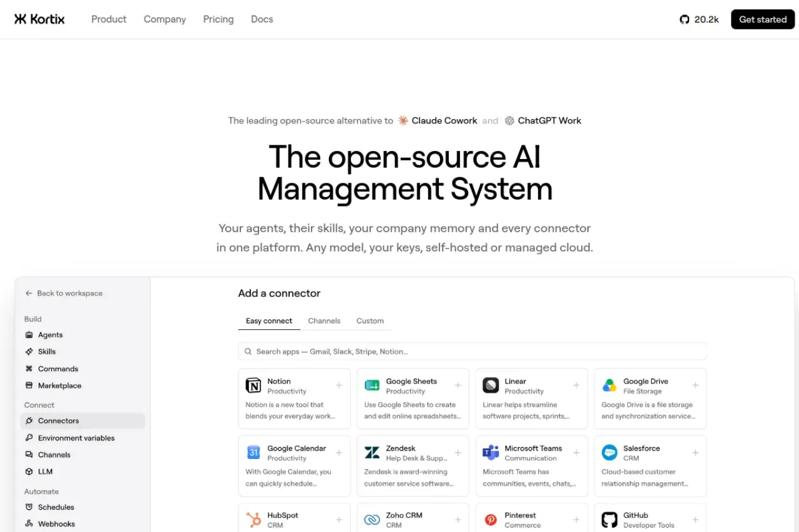Click the Microsoft Teams app logo
The image size is (799, 532).
tap(491, 452)
